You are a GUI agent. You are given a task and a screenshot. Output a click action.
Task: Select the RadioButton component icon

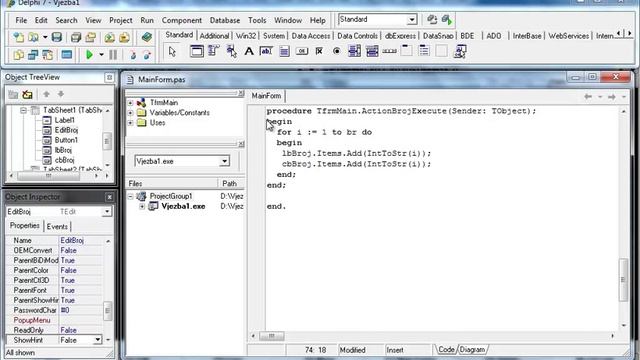click(x=337, y=51)
